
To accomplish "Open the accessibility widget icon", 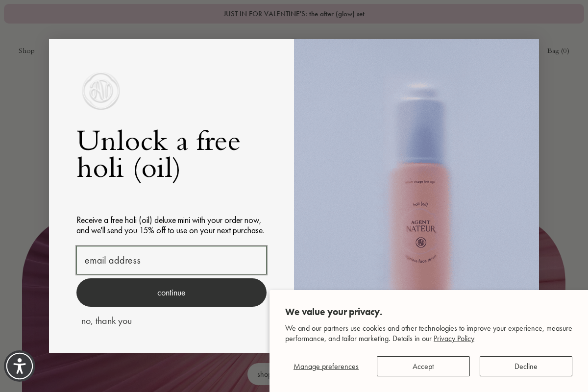I will [x=20, y=366].
